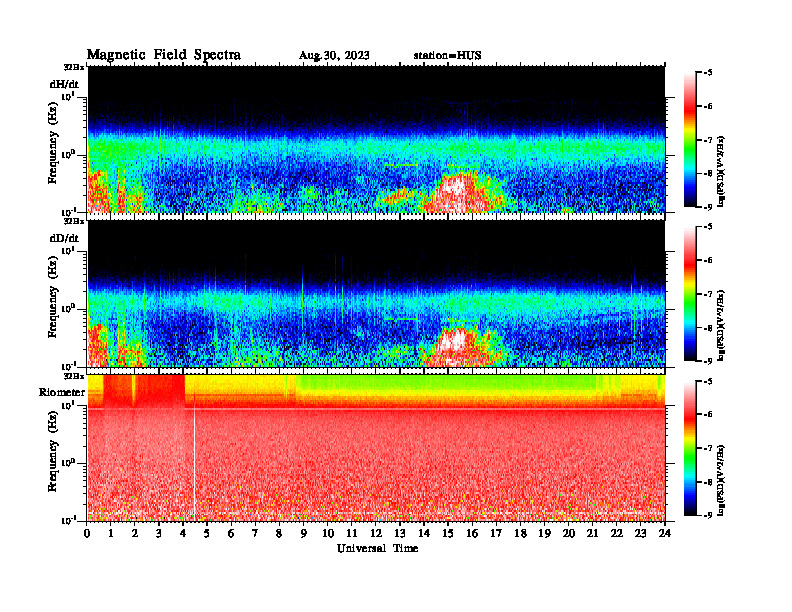The image size is (792, 612).
Task: Click hour '20' on Universal Time axis
Action: [568, 534]
